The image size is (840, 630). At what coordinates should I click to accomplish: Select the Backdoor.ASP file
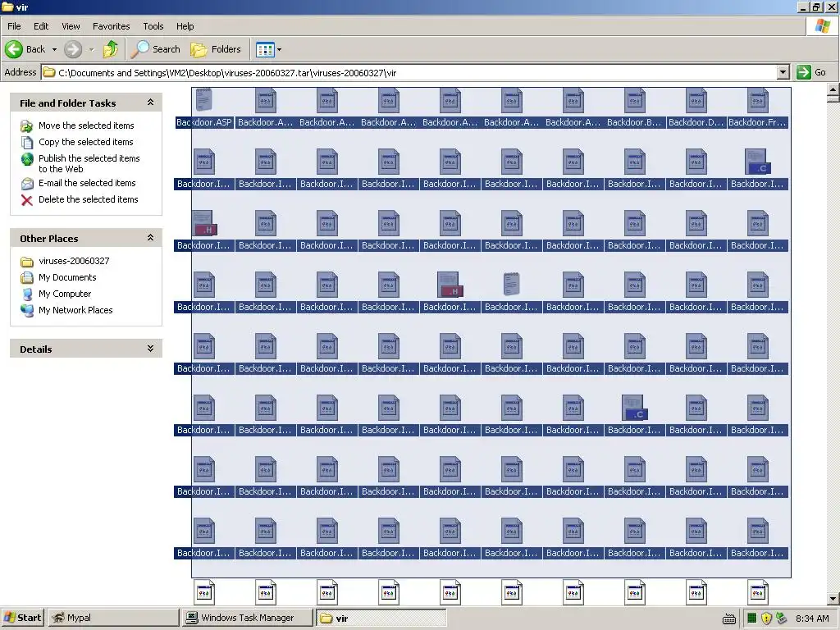[204, 108]
